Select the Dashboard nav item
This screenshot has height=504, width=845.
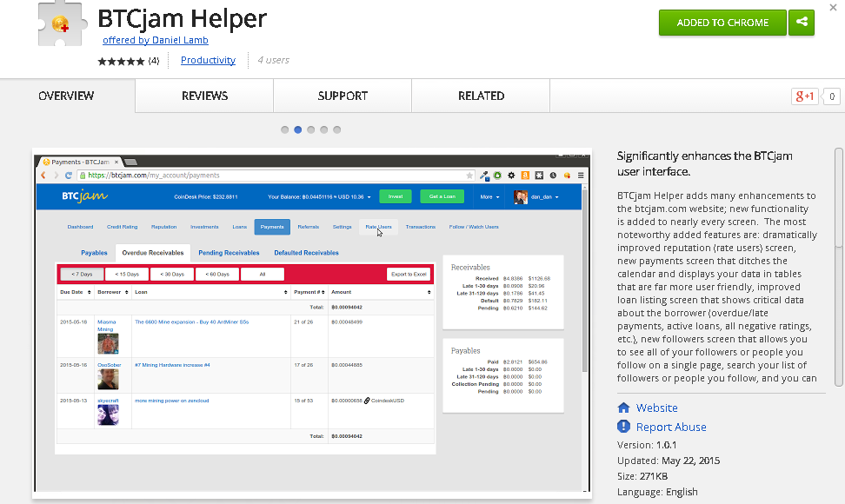coord(80,227)
